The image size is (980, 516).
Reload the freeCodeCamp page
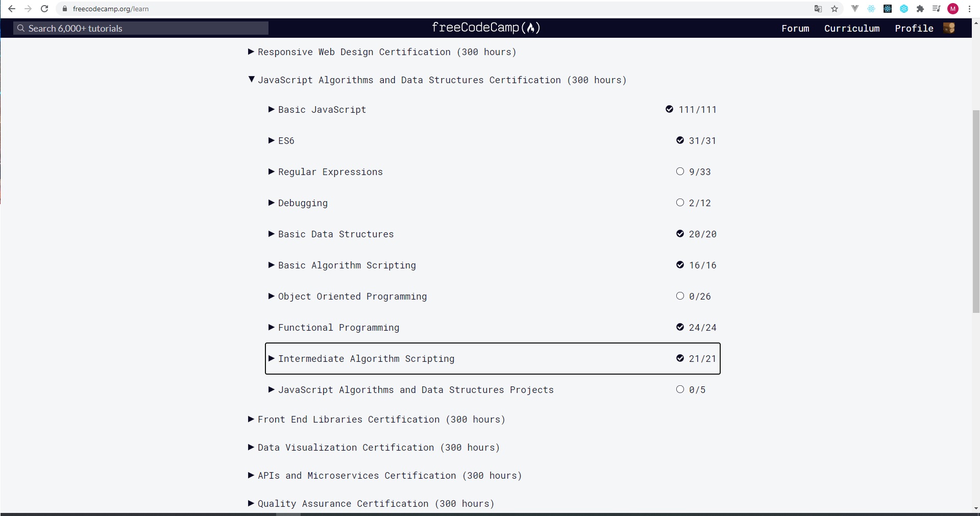pyautogui.click(x=44, y=9)
